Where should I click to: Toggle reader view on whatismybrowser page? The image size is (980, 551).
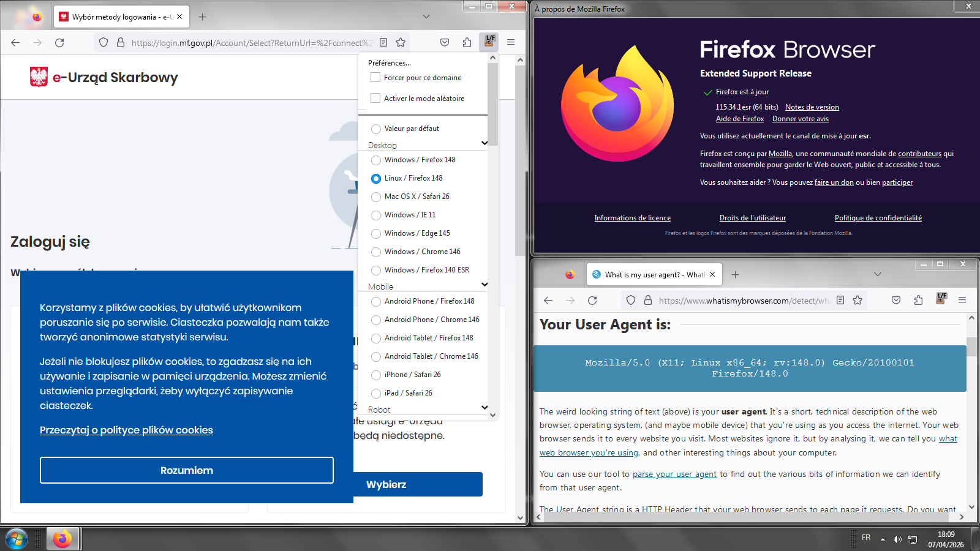point(840,301)
